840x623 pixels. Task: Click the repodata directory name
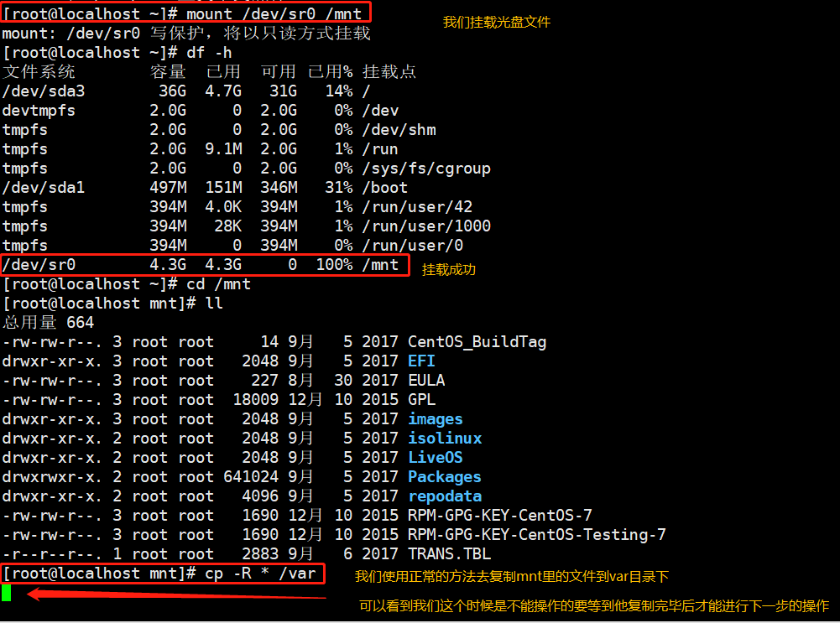(445, 496)
